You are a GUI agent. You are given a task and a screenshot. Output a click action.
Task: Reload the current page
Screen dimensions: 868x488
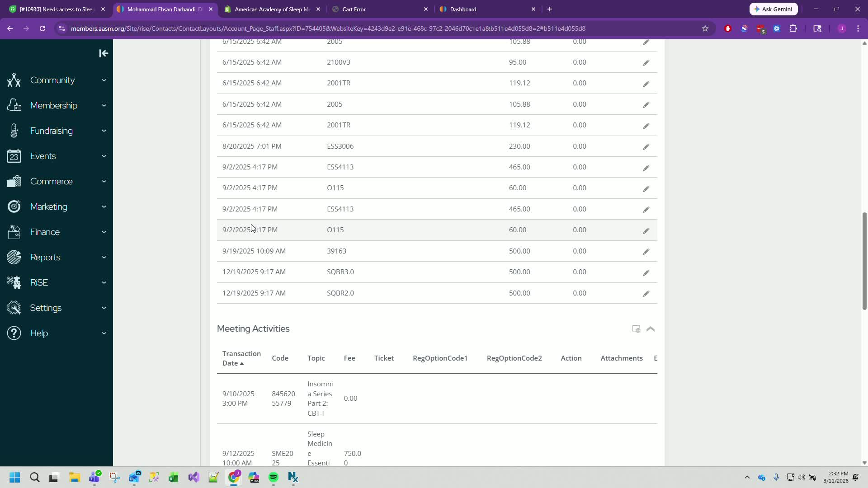pyautogui.click(x=42, y=28)
